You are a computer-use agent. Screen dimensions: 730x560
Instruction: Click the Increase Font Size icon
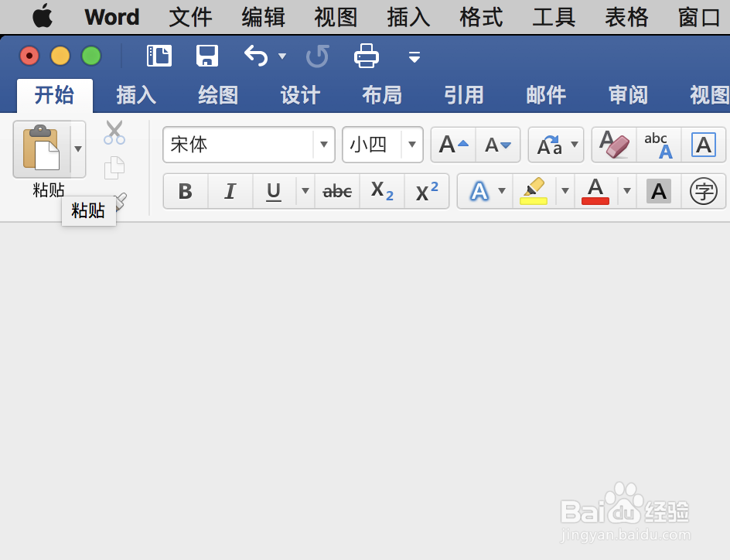453,145
